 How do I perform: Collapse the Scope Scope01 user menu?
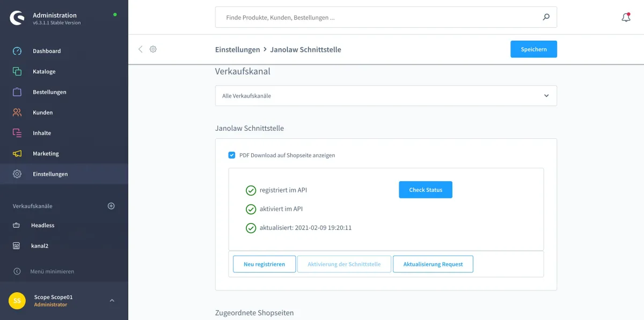(112, 301)
